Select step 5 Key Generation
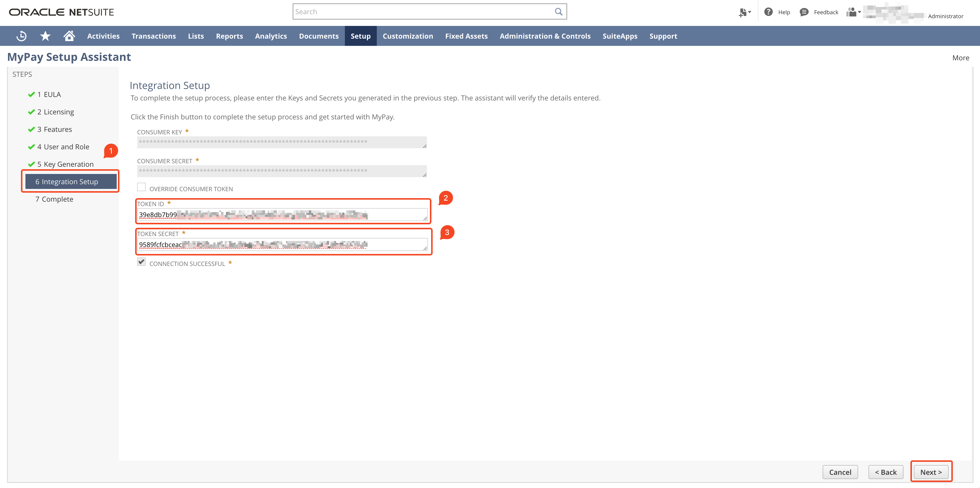Screen dimensions: 980x488 65,164
